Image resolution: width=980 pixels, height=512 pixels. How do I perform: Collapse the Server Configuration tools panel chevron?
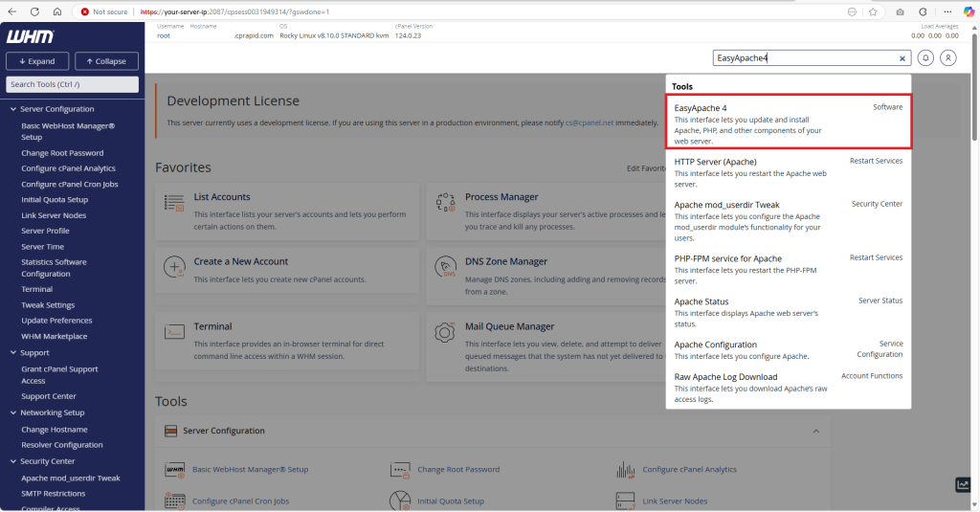pos(816,431)
